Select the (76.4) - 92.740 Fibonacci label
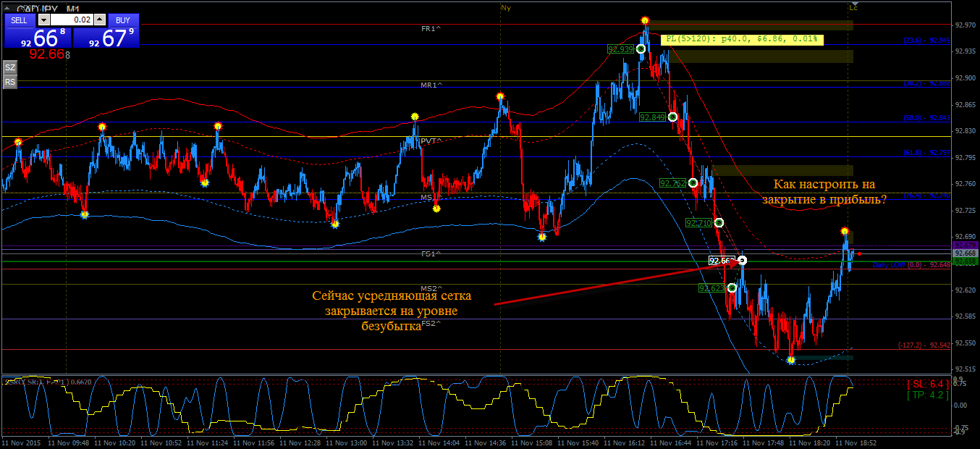This screenshot has height=449, width=980. [x=926, y=196]
